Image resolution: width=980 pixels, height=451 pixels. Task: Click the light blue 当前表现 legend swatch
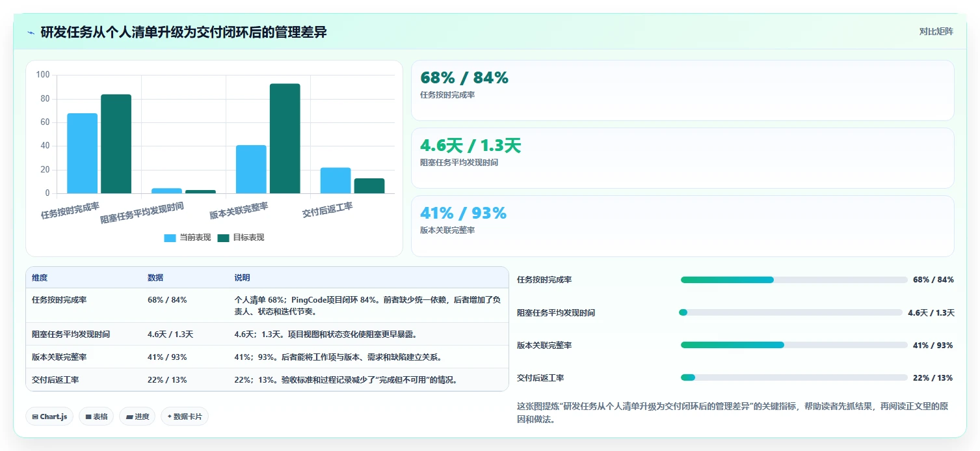click(x=170, y=238)
